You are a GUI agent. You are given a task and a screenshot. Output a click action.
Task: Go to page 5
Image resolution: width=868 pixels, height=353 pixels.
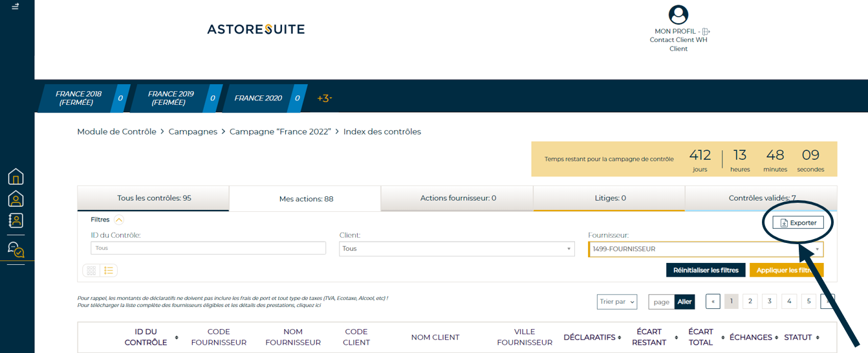pos(808,301)
